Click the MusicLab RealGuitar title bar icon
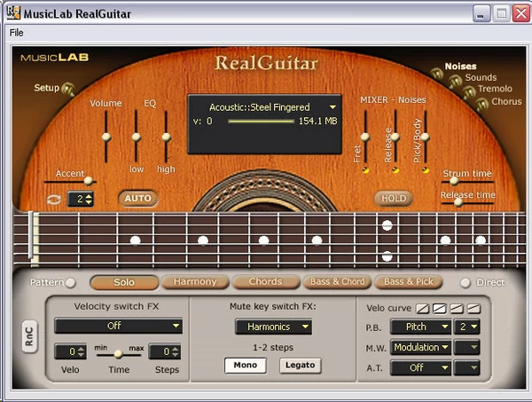This screenshot has height=402, width=532. click(x=13, y=12)
